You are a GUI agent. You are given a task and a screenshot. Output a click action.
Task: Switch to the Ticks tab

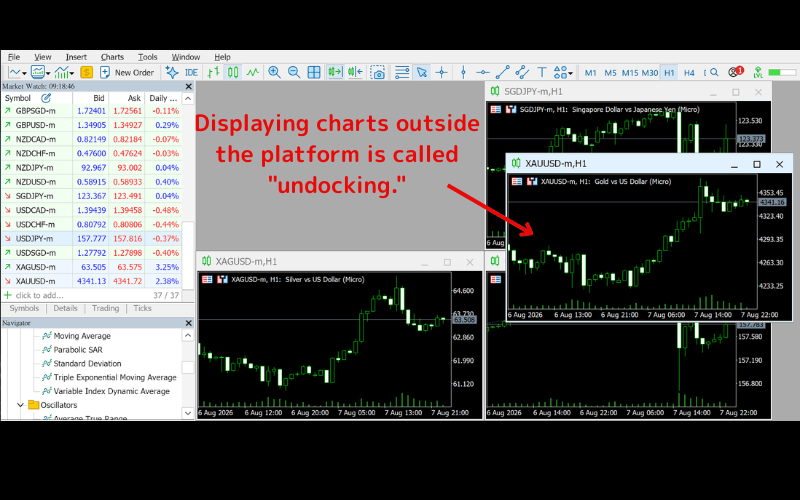click(142, 308)
